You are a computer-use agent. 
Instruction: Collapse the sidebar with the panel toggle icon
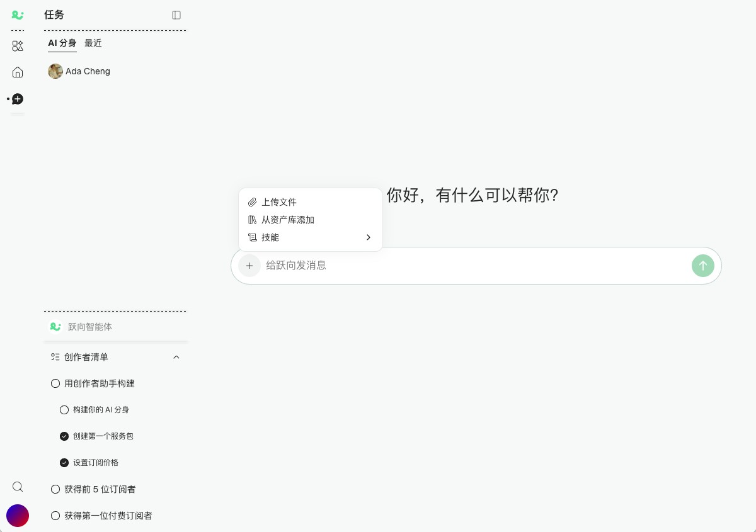tap(176, 15)
